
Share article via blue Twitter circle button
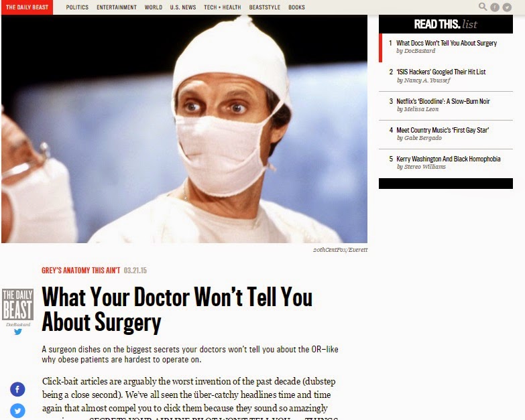(x=17, y=411)
